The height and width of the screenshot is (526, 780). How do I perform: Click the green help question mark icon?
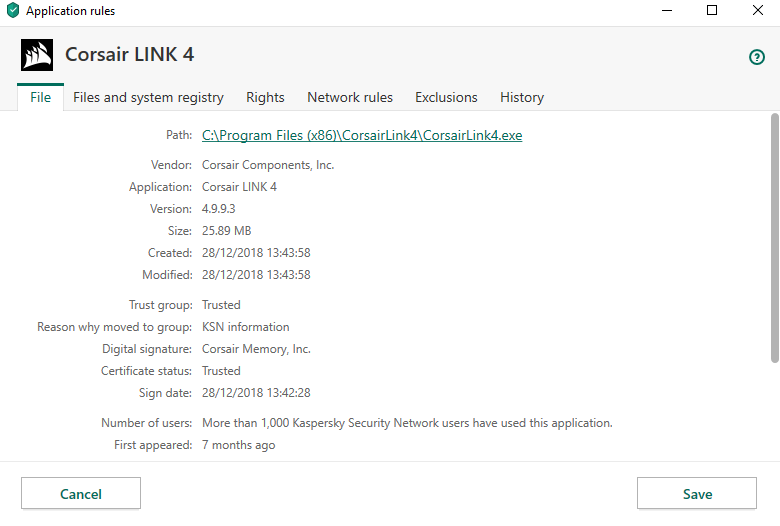click(757, 57)
